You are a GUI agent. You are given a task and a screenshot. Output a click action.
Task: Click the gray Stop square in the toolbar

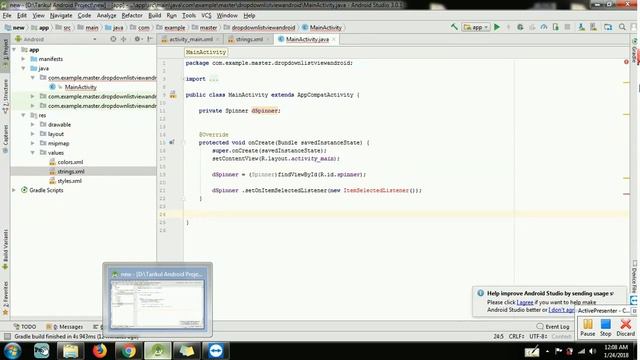[x=567, y=27]
